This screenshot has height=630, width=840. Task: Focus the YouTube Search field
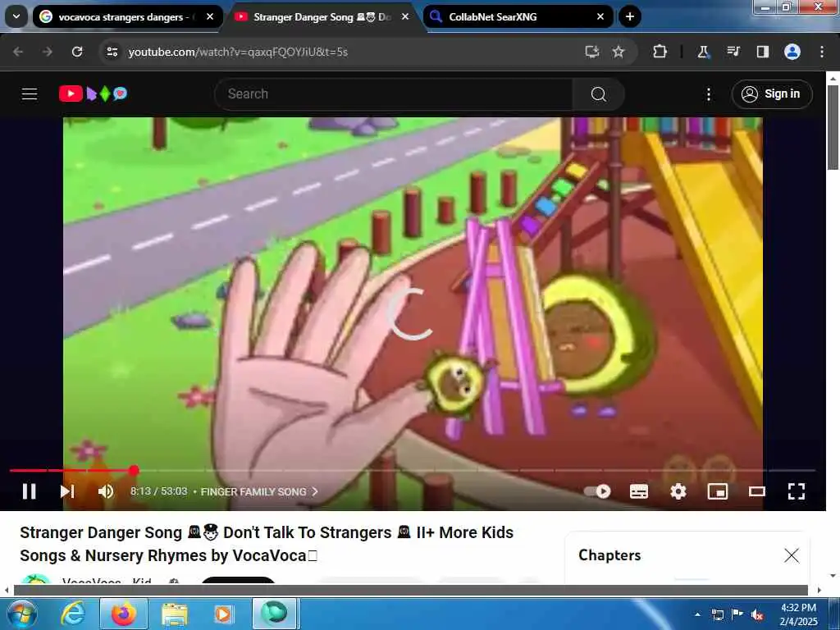(x=393, y=94)
